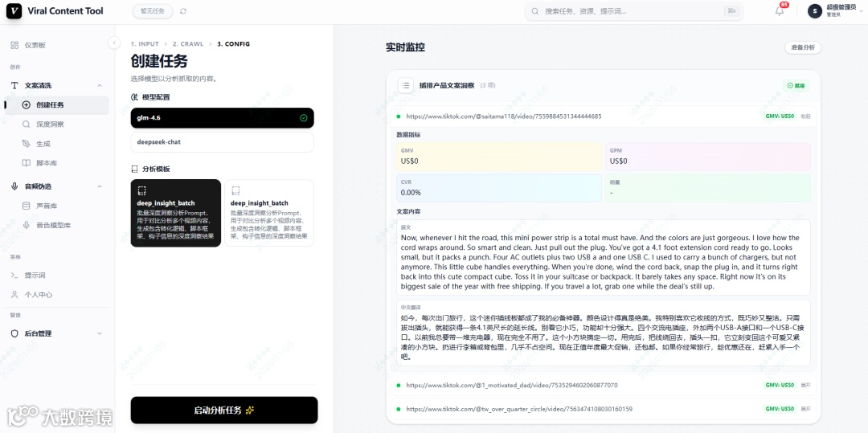Collapse the 音频伪造 sidebar group chevron

click(100, 186)
